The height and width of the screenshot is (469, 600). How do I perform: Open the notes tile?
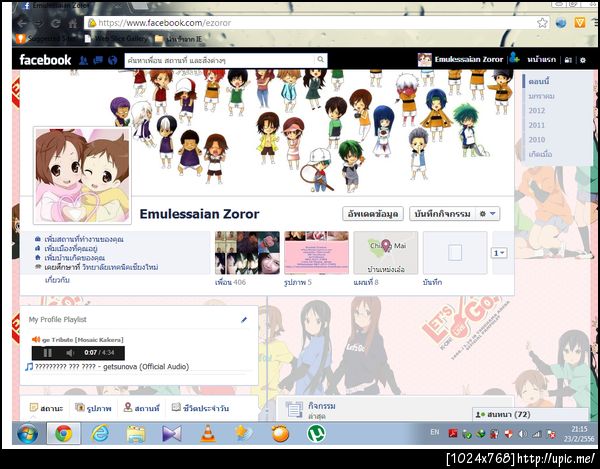[x=455, y=252]
